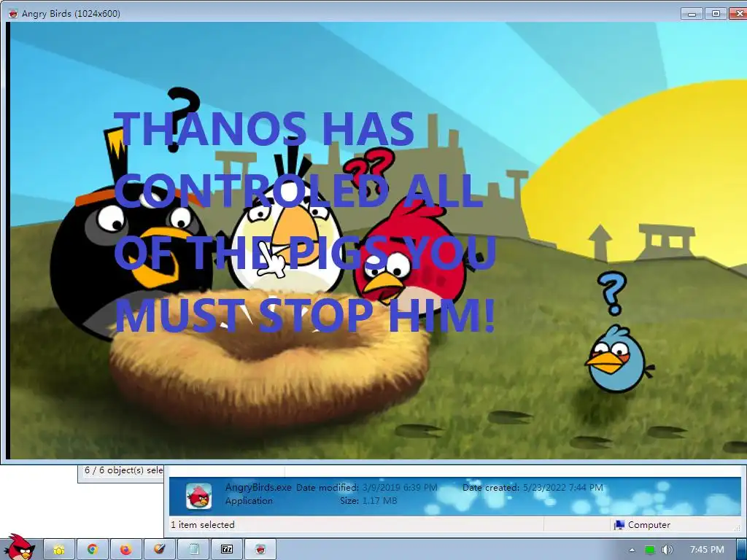Image resolution: width=747 pixels, height=560 pixels.
Task: Click the green network tray icon
Action: click(650, 550)
